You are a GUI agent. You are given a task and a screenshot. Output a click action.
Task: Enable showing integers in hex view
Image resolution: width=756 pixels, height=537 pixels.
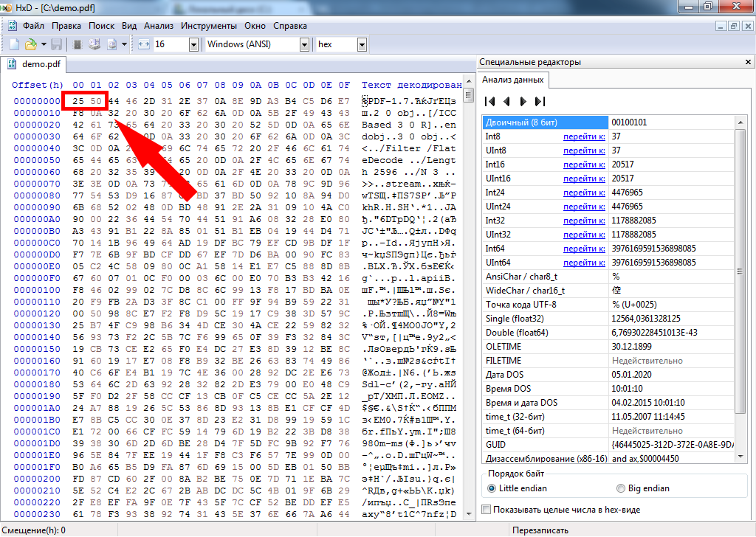[486, 509]
